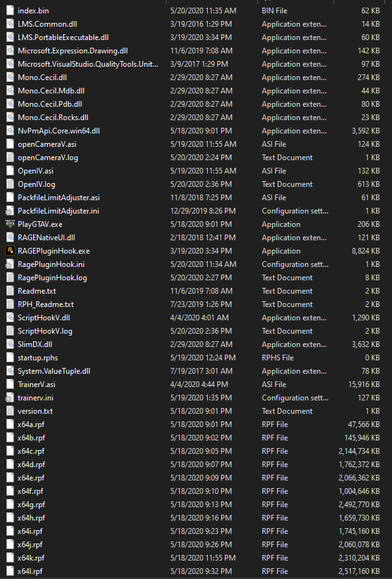Select the x64c.rpf file name
Screen dimensions: 392x579
(31, 451)
